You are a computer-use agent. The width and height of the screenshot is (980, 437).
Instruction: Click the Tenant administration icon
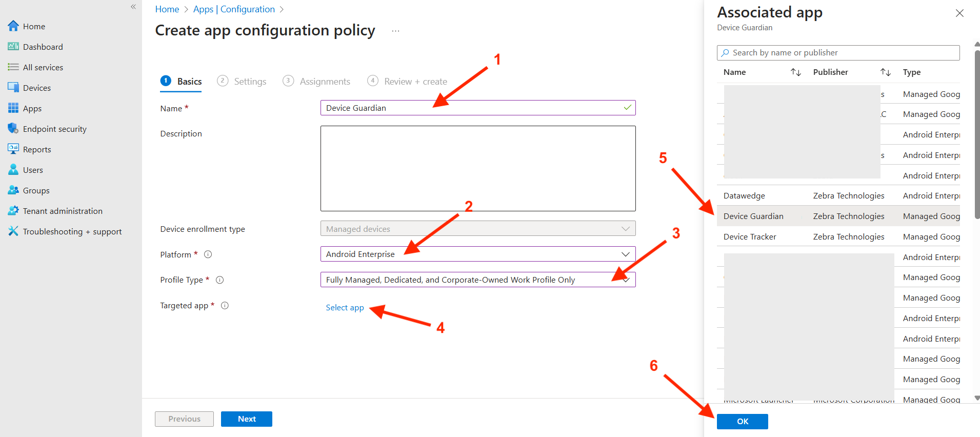click(x=13, y=211)
